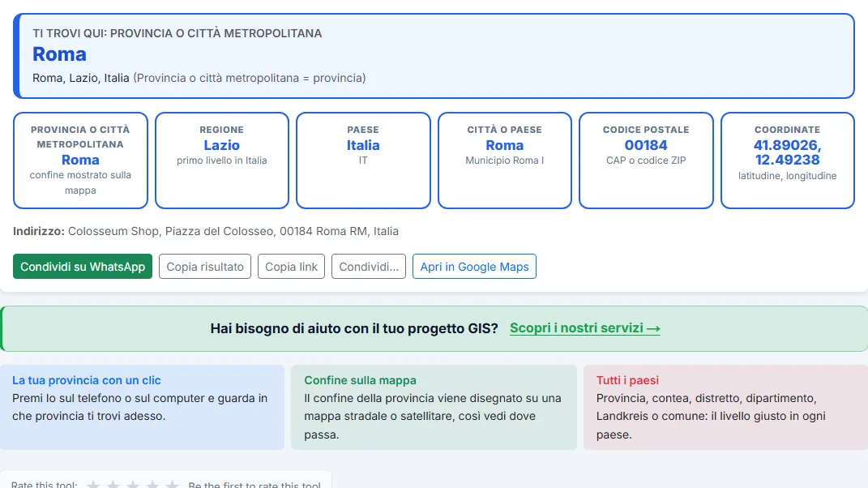
Task: Select the Regione Lazio card
Action: (222, 161)
